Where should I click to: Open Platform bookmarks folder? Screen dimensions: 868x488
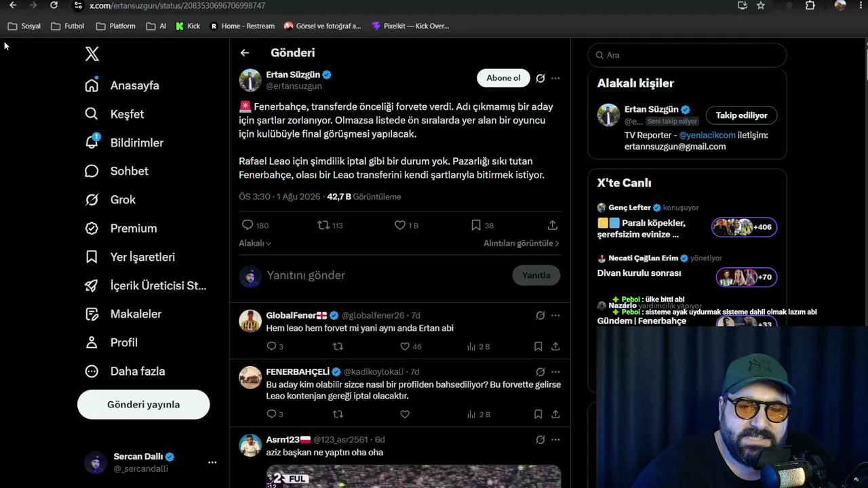pos(116,26)
